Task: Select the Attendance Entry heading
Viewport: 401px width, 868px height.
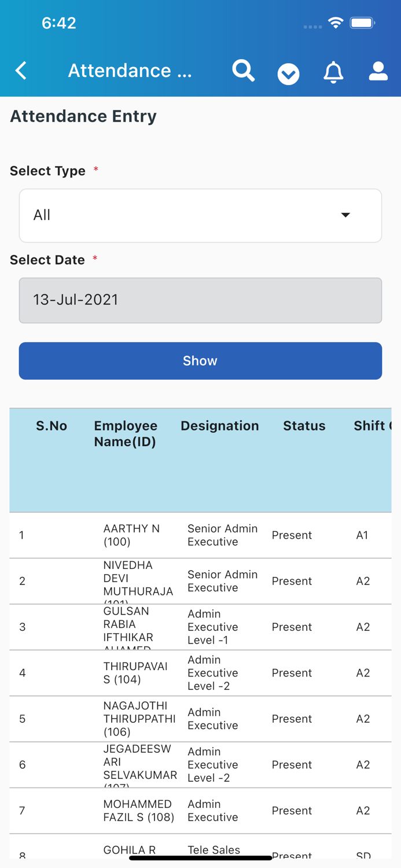Action: point(83,116)
